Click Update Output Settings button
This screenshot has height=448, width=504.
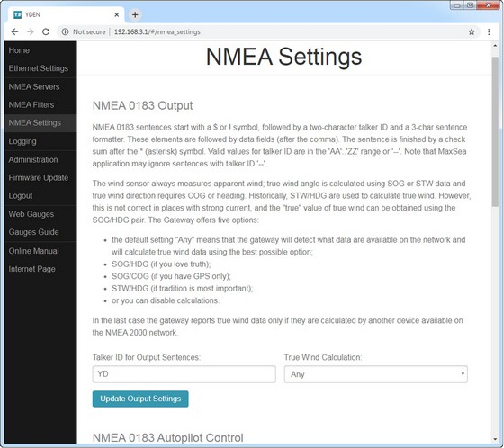coord(140,399)
